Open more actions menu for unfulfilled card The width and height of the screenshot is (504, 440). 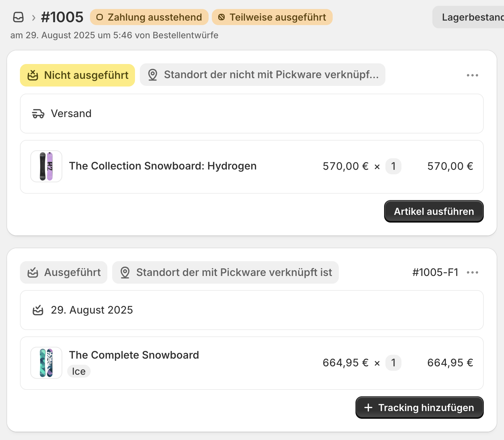pyautogui.click(x=472, y=75)
